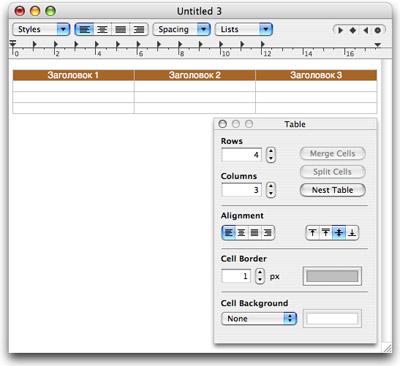The image size is (400, 366).
Task: Set vertical alignment to top
Action: (312, 233)
